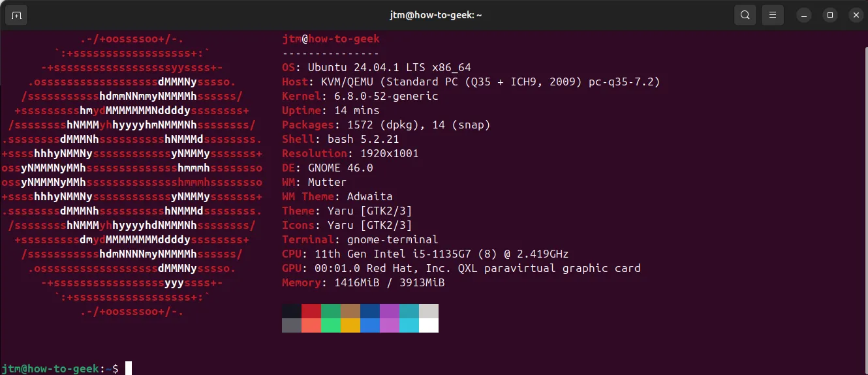The image size is (868, 375).
Task: Minimize the terminal window
Action: [805, 15]
